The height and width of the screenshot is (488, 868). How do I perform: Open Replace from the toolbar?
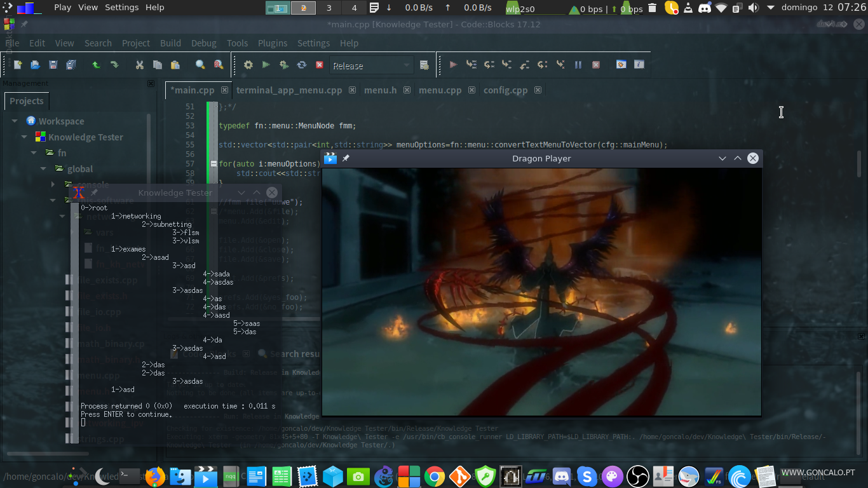219,65
